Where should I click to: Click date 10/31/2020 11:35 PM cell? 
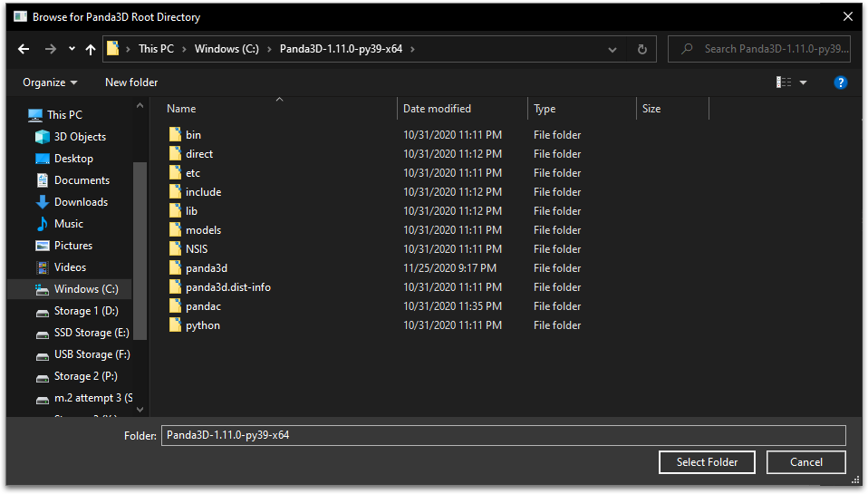(452, 306)
